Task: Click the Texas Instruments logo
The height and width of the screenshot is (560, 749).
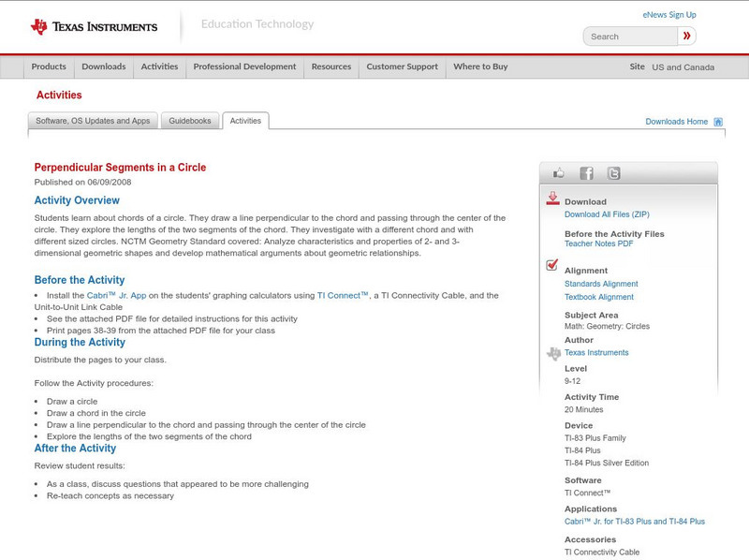Action: click(x=95, y=27)
